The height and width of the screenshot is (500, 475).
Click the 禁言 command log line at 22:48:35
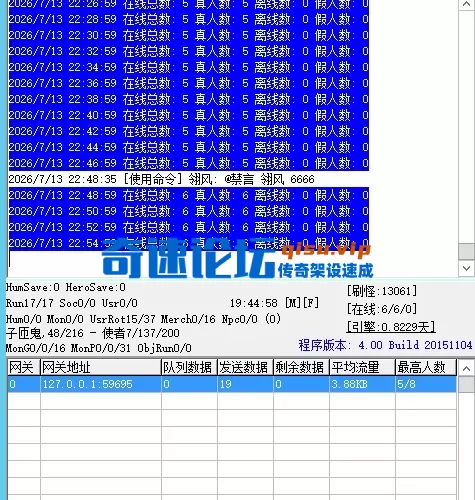point(161,179)
